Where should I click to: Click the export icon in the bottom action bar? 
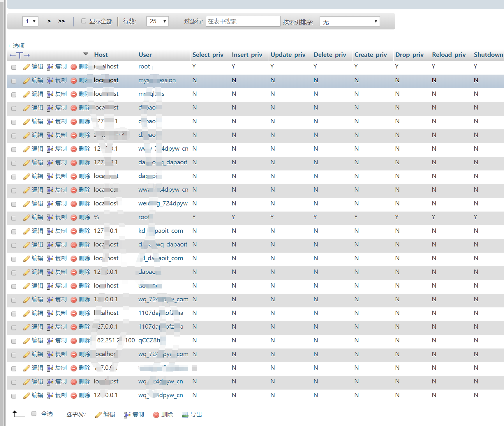coord(185,415)
